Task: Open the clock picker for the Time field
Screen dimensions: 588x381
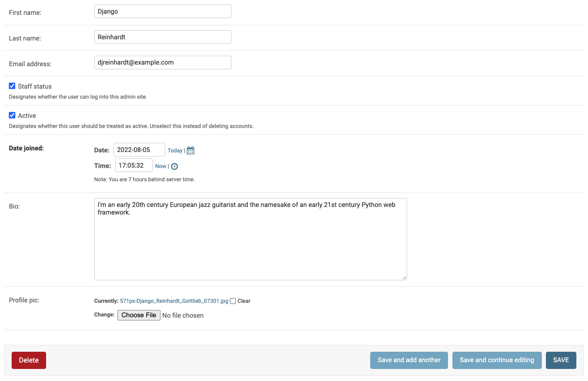Action: click(174, 166)
